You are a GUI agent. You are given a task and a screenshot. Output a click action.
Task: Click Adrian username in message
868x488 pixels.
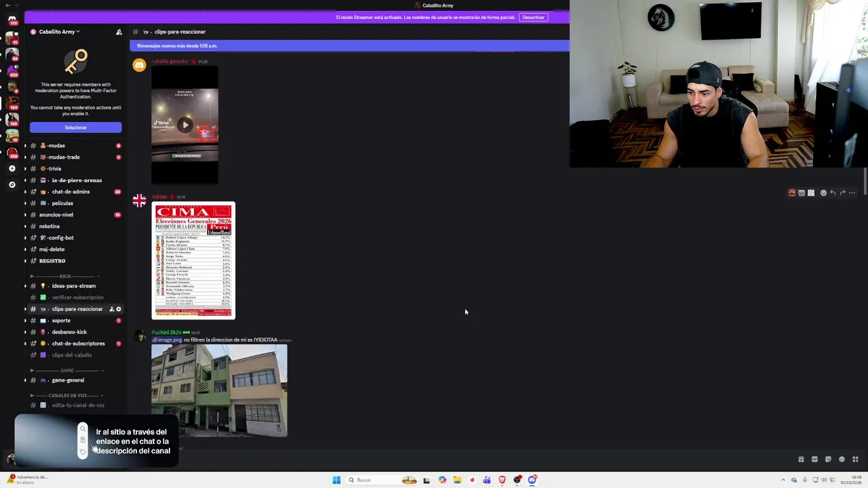[x=159, y=197]
